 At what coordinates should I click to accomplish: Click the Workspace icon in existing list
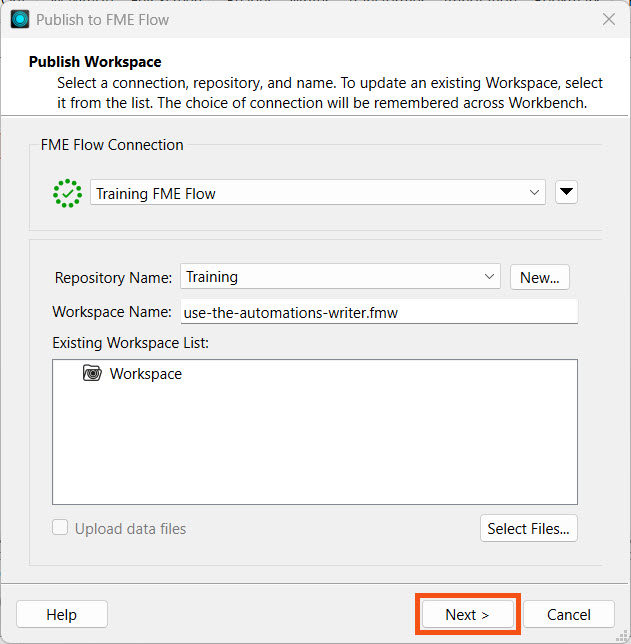[x=93, y=374]
